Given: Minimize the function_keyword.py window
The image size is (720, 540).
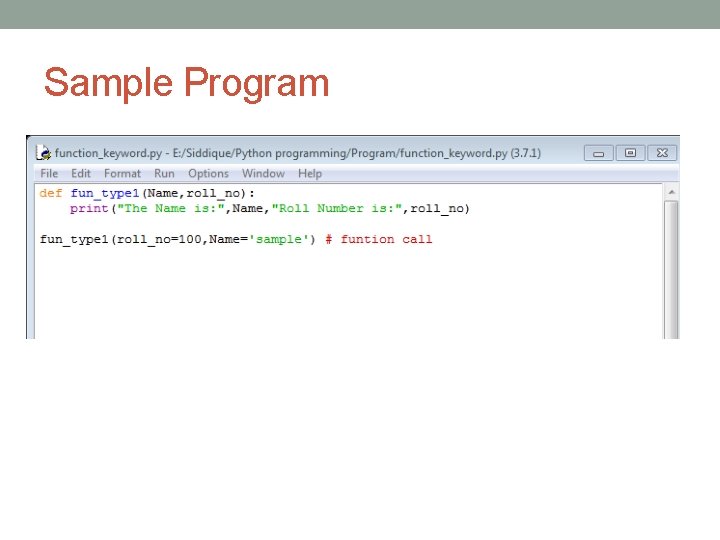Looking at the screenshot, I should [598, 153].
